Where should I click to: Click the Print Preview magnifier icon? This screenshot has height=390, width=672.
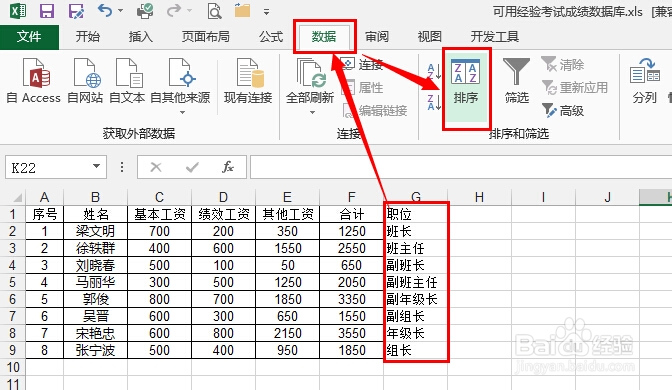tap(214, 11)
